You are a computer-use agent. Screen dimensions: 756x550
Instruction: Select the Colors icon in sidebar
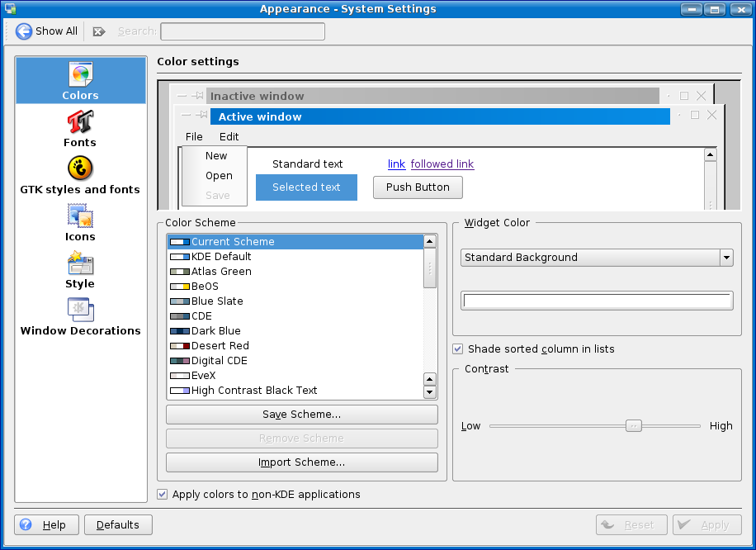coord(80,76)
